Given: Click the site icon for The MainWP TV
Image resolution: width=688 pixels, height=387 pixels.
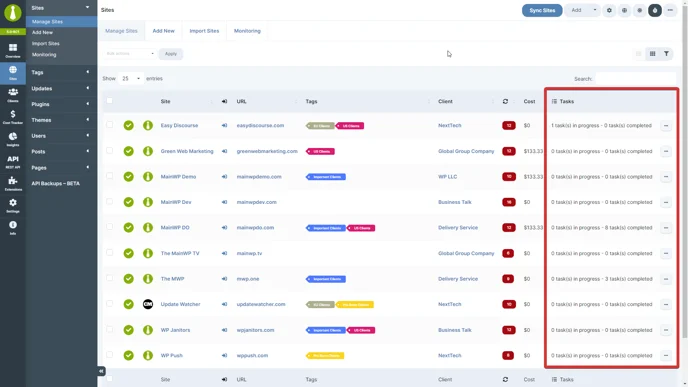Looking at the screenshot, I should [148, 253].
